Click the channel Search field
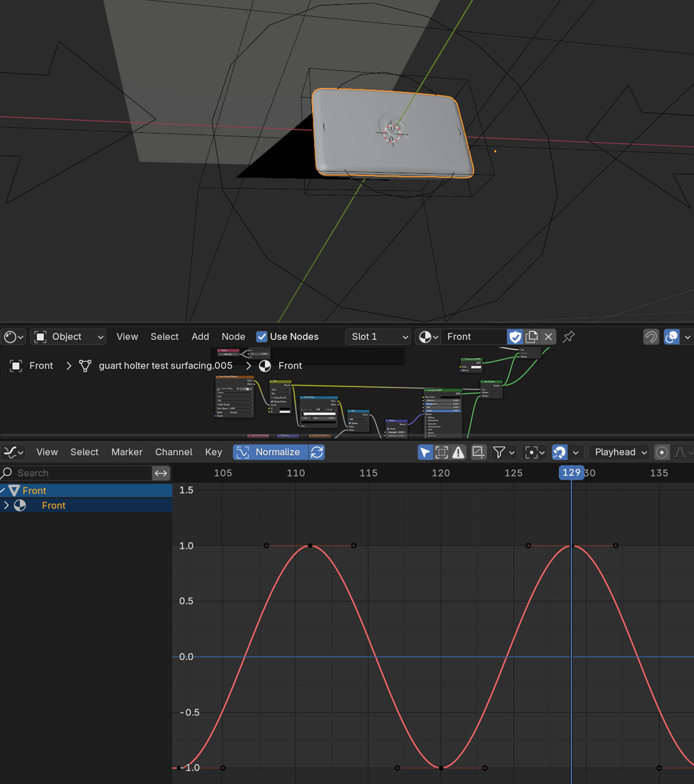694x784 pixels. [76, 473]
